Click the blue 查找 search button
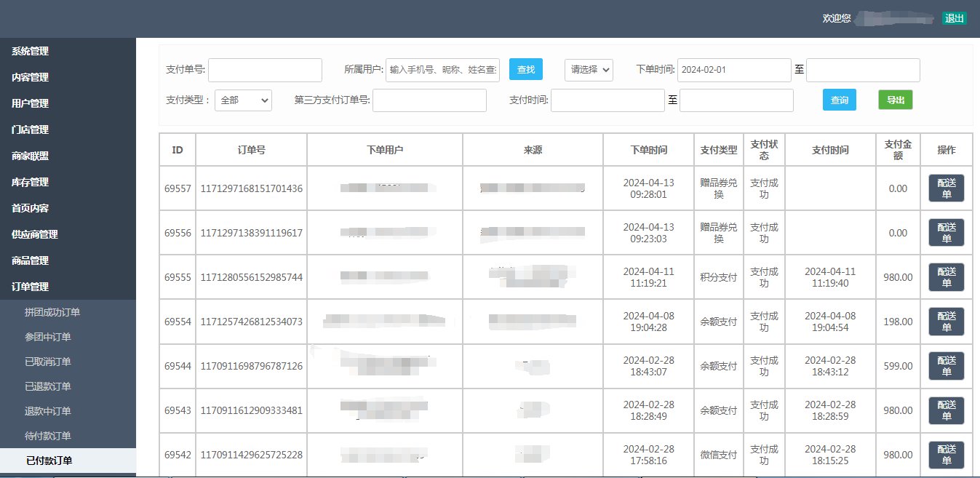The height and width of the screenshot is (478, 980). pos(525,70)
